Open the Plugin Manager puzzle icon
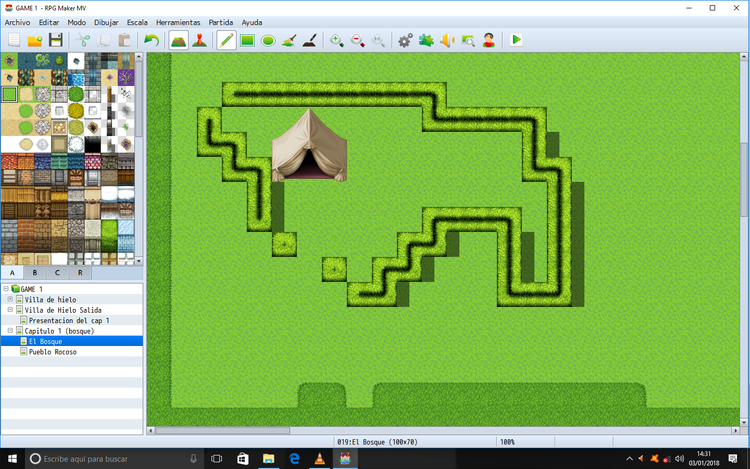 tap(426, 40)
